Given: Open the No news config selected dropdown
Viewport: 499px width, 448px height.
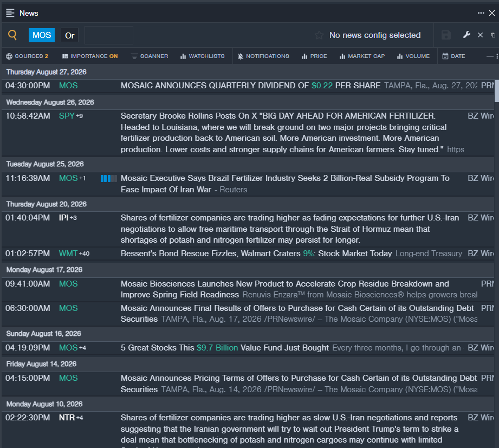Looking at the screenshot, I should click(x=375, y=35).
